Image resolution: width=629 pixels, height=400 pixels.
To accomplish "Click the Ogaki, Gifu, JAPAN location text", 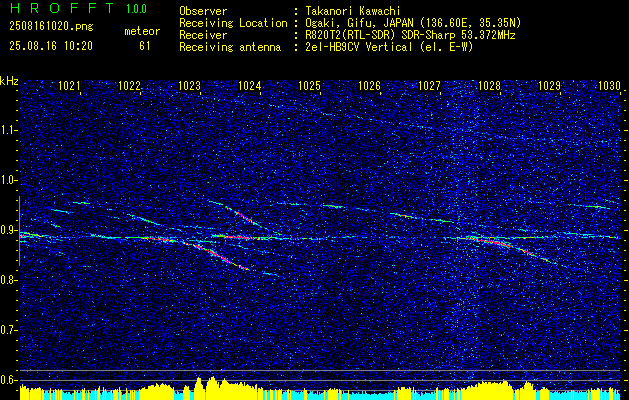I will (413, 23).
